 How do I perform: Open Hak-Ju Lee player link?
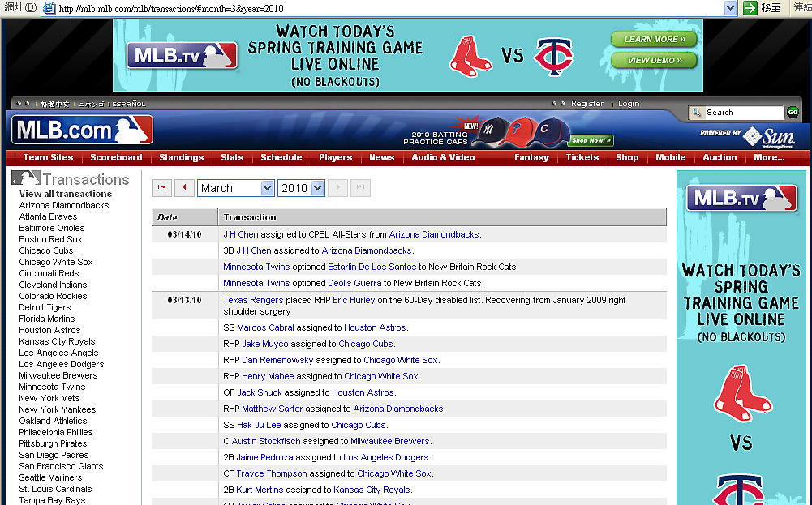pos(259,425)
